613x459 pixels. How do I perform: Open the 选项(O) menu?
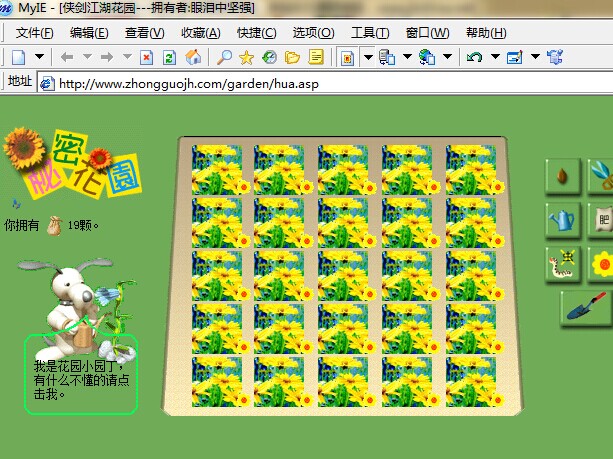point(314,33)
